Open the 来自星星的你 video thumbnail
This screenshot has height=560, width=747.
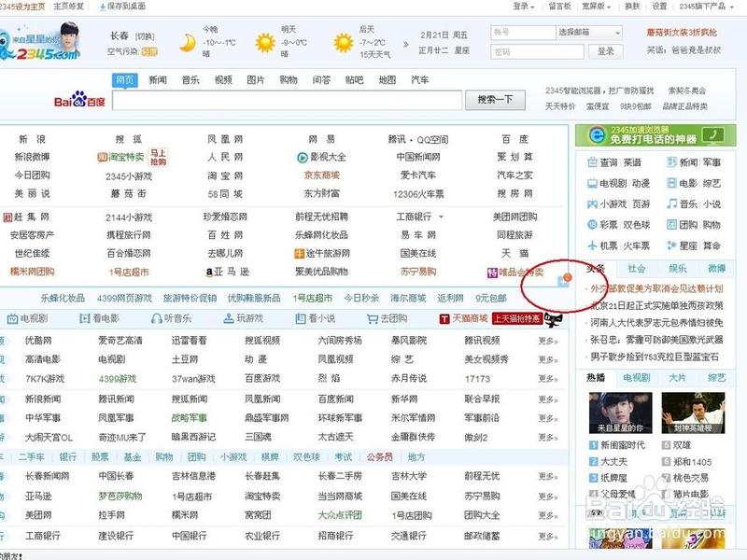(621, 413)
